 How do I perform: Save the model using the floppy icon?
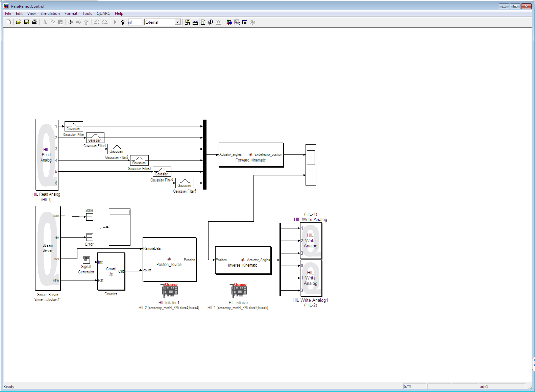tap(26, 22)
